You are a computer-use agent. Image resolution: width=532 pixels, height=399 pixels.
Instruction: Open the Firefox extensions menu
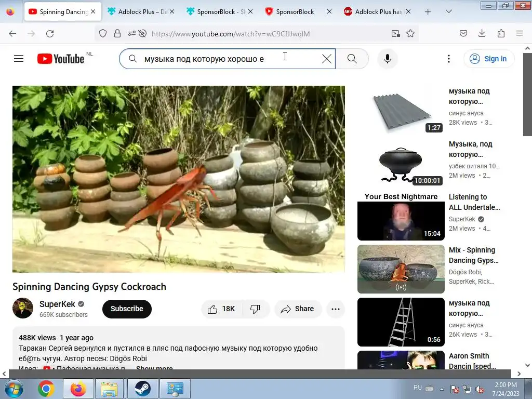(x=501, y=33)
